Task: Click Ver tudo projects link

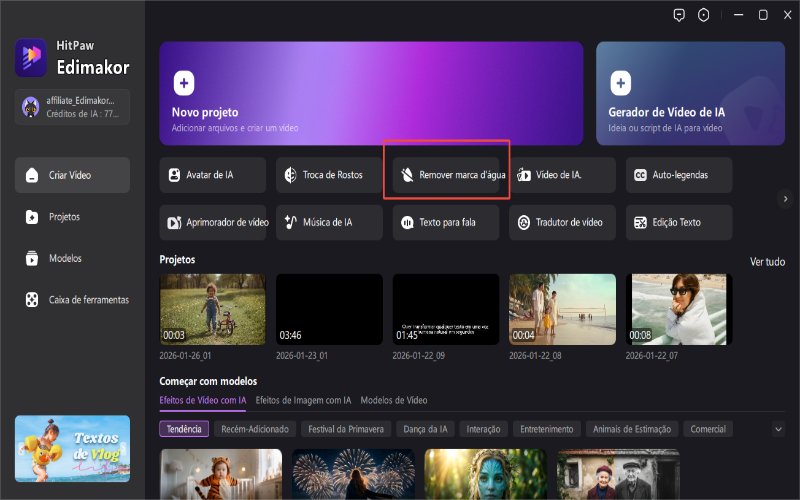Action: point(767,261)
